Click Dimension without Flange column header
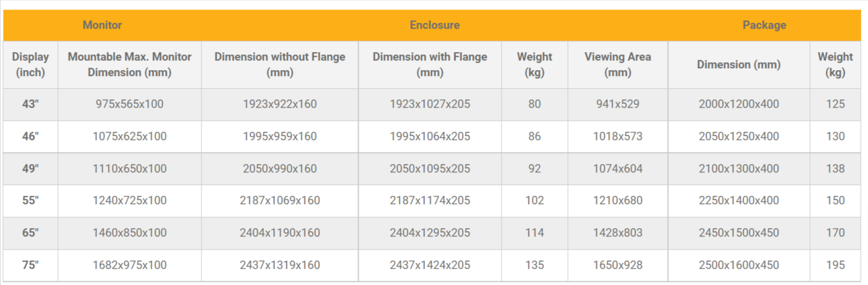This screenshot has width=868, height=285. [280, 65]
